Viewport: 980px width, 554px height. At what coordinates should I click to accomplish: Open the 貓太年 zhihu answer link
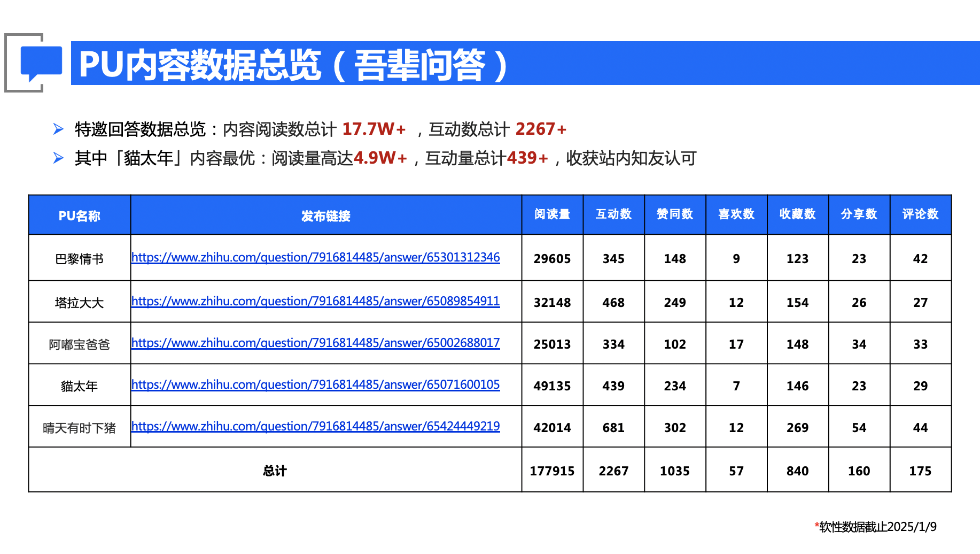315,384
